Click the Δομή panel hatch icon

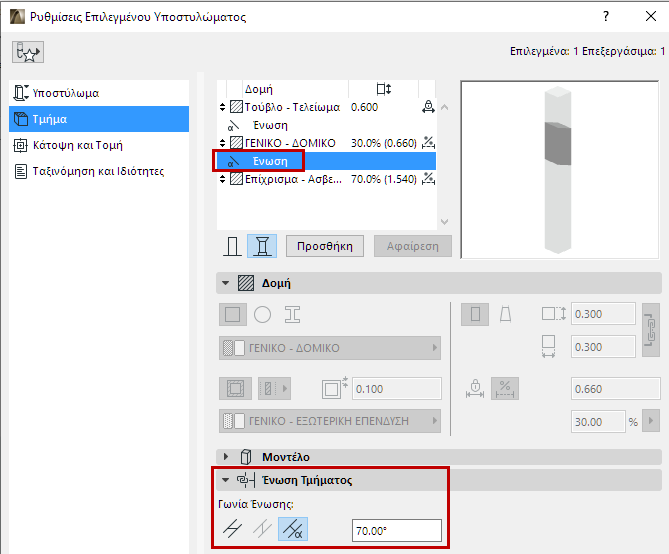246,283
